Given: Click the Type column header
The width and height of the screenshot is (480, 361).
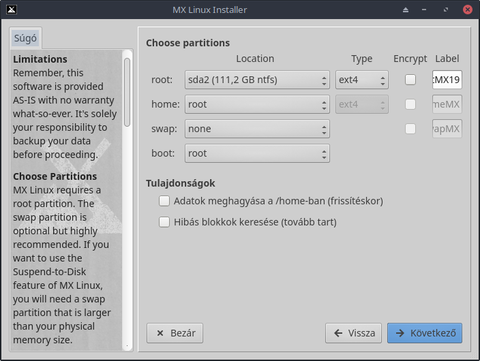Looking at the screenshot, I should (362, 59).
